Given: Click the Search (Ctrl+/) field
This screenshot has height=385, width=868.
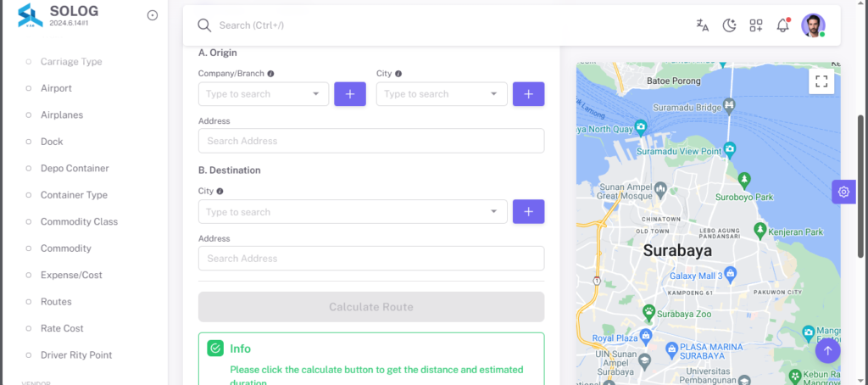Looking at the screenshot, I should 251,25.
